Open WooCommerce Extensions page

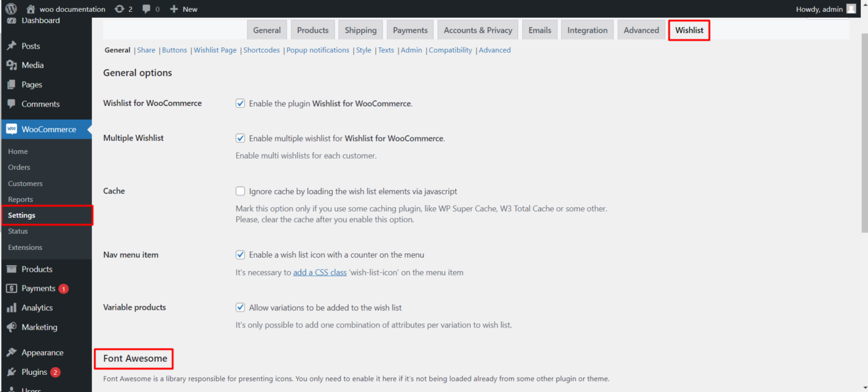[25, 247]
